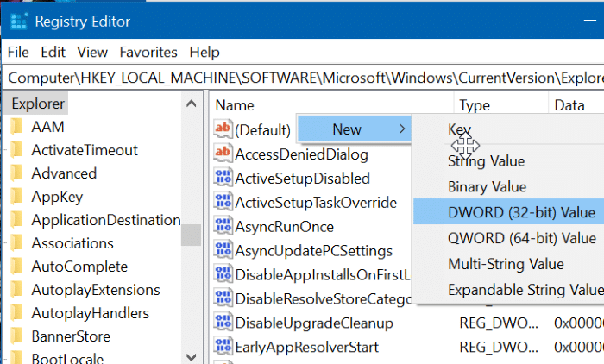The height and width of the screenshot is (364, 604).
Task: Create a QWORD (64-bit) Value
Action: point(521,238)
